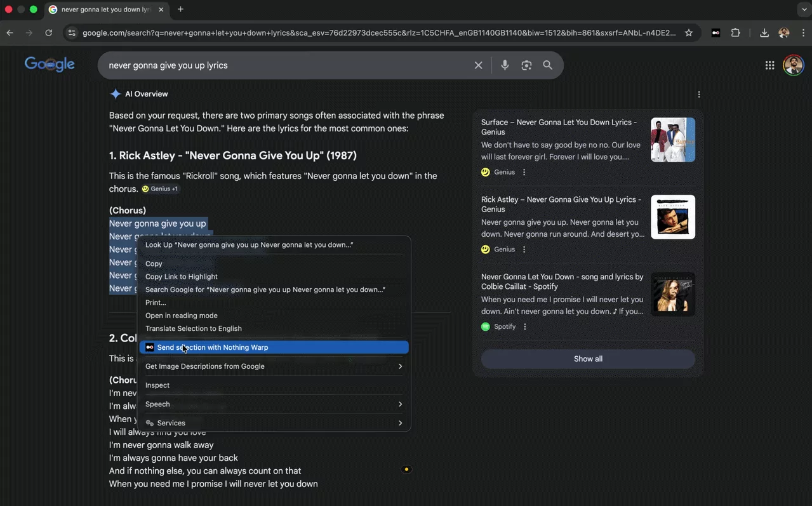The height and width of the screenshot is (506, 812).
Task: Open Chrome downloads icon
Action: [764, 33]
